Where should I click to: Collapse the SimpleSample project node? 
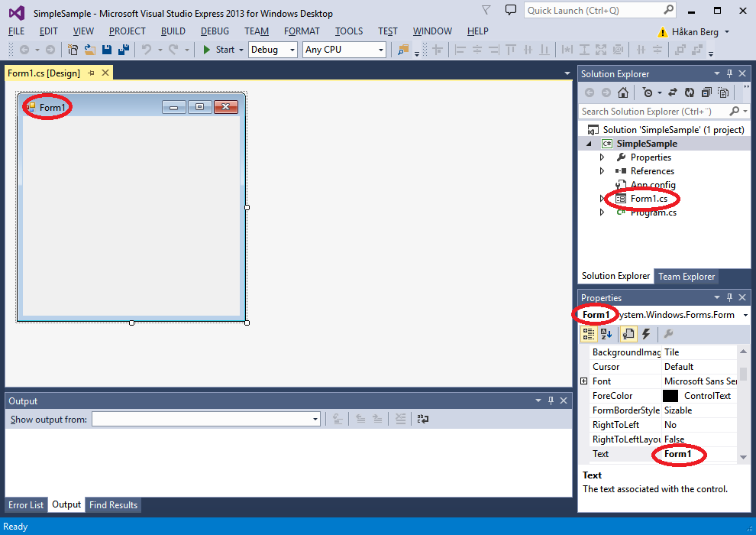click(x=590, y=144)
